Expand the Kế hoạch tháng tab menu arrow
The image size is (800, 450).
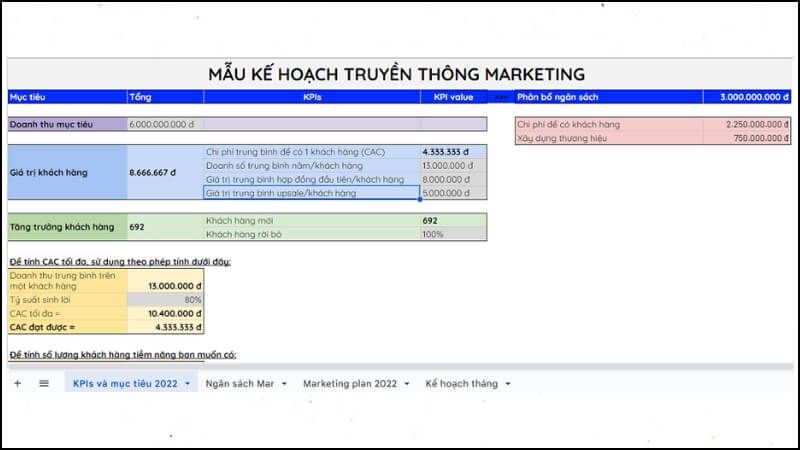tap(508, 384)
